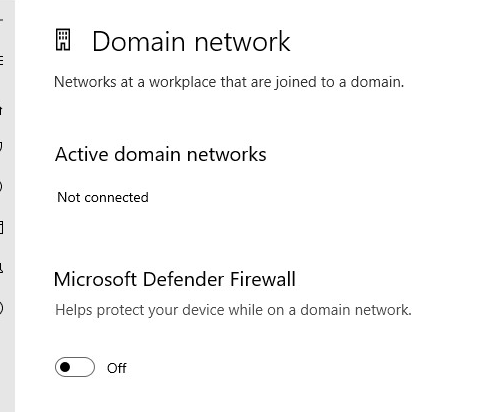Image resolution: width=478 pixels, height=412 pixels.
Task: Go back using the sidebar back arrow
Action: point(1,20)
